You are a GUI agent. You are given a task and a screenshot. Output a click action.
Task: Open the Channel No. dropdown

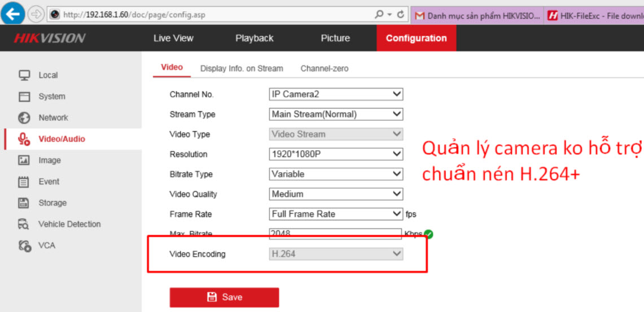tap(336, 94)
